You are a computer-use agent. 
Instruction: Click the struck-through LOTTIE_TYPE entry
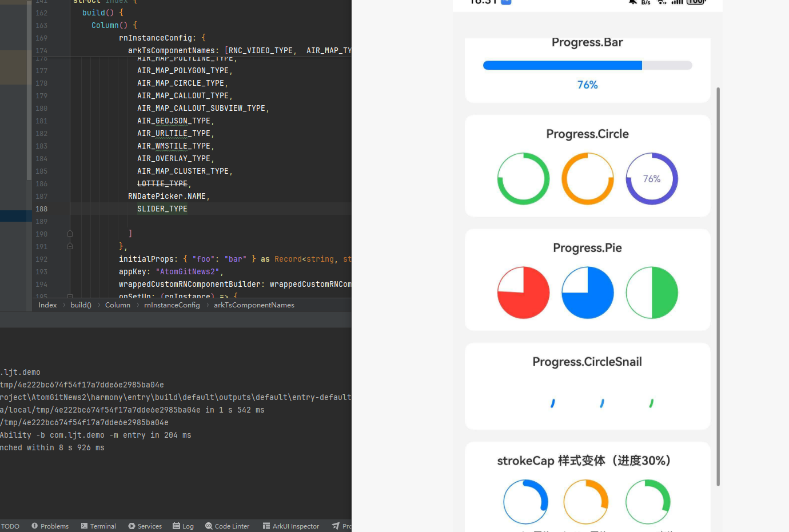tap(162, 183)
